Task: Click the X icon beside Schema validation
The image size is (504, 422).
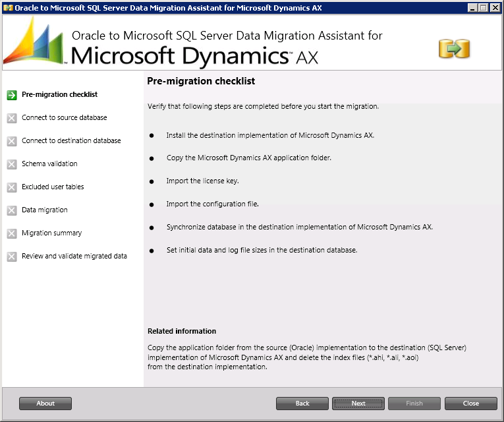Action: coord(12,164)
